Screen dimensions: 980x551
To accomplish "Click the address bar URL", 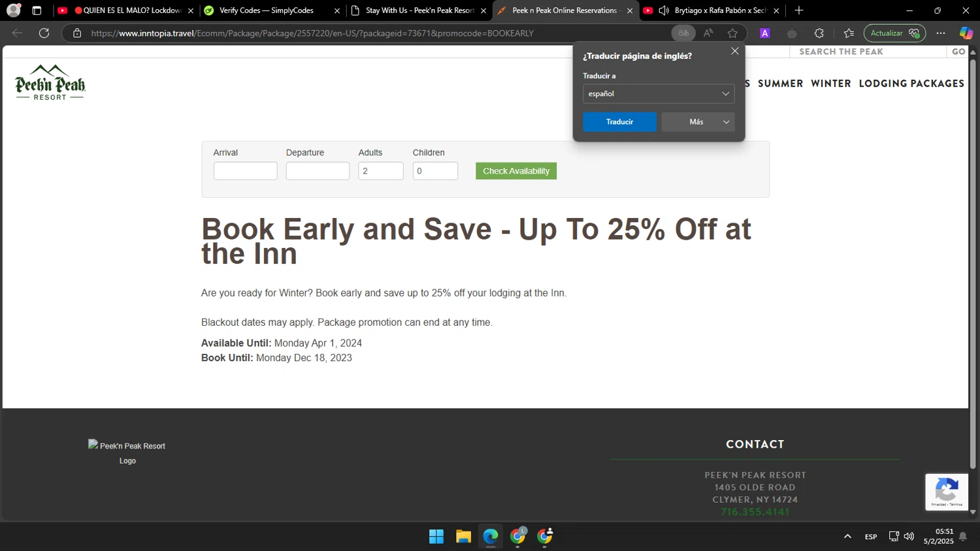I will click(312, 33).
